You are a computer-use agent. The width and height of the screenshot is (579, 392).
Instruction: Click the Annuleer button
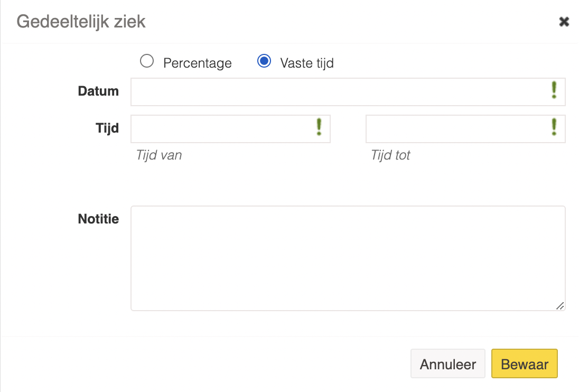[x=448, y=363]
